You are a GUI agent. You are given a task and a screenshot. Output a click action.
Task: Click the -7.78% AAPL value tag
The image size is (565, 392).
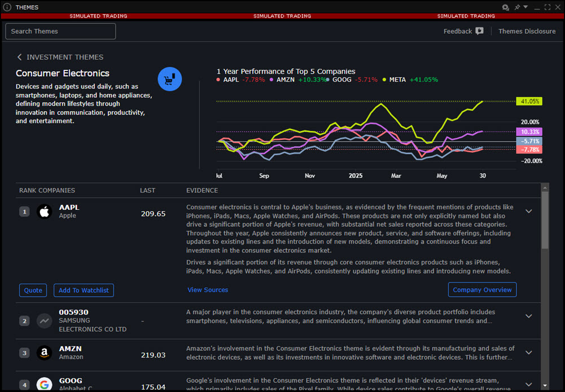(x=529, y=149)
